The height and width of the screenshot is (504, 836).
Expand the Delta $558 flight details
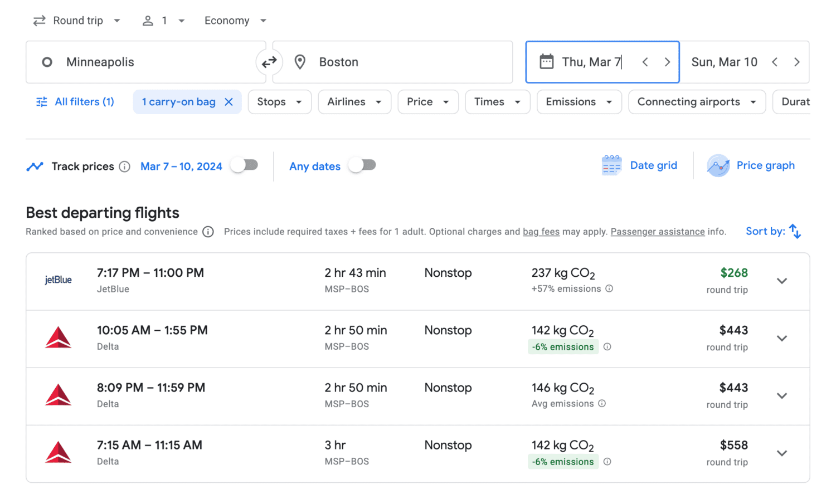point(782,453)
